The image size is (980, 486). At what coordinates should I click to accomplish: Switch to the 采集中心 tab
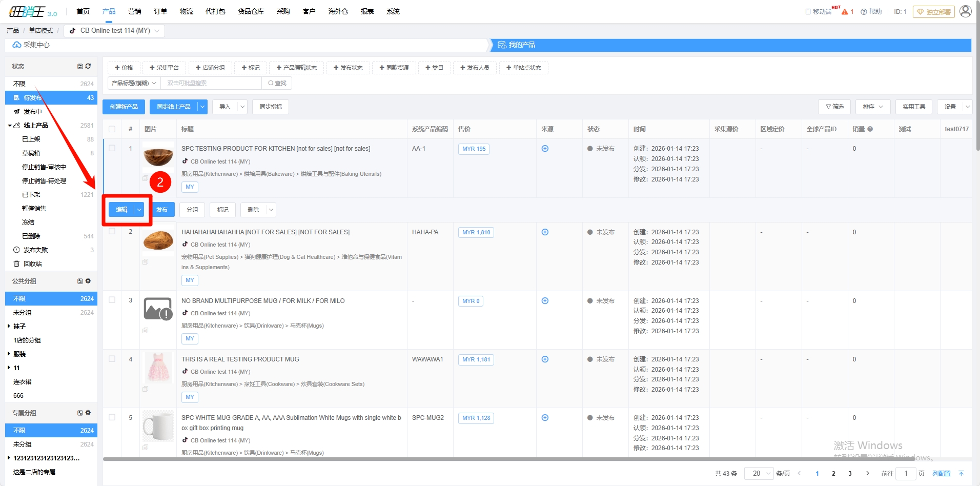(36, 45)
